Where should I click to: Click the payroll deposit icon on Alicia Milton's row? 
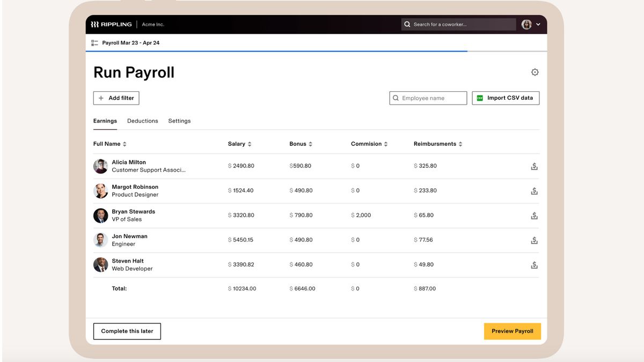pos(534,166)
